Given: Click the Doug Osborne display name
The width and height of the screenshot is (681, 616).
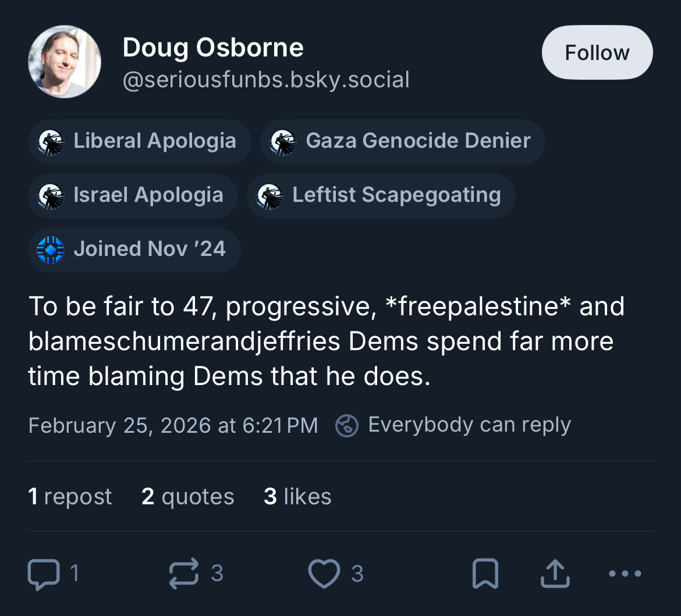Looking at the screenshot, I should 213,47.
